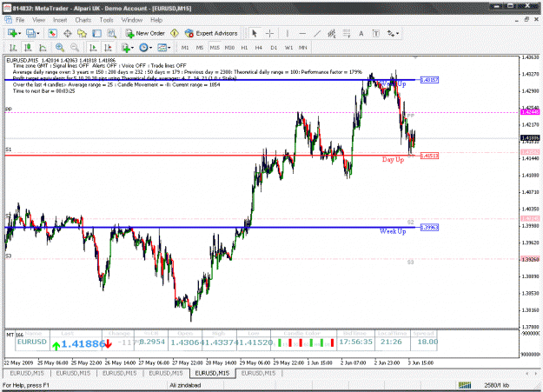The image size is (543, 392).
Task: Switch timeframe to M30
Action: tap(229, 48)
